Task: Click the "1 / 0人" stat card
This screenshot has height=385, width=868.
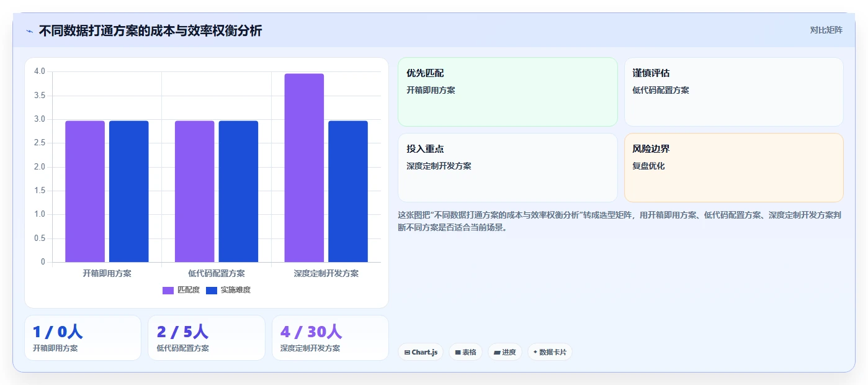Action: (x=83, y=338)
